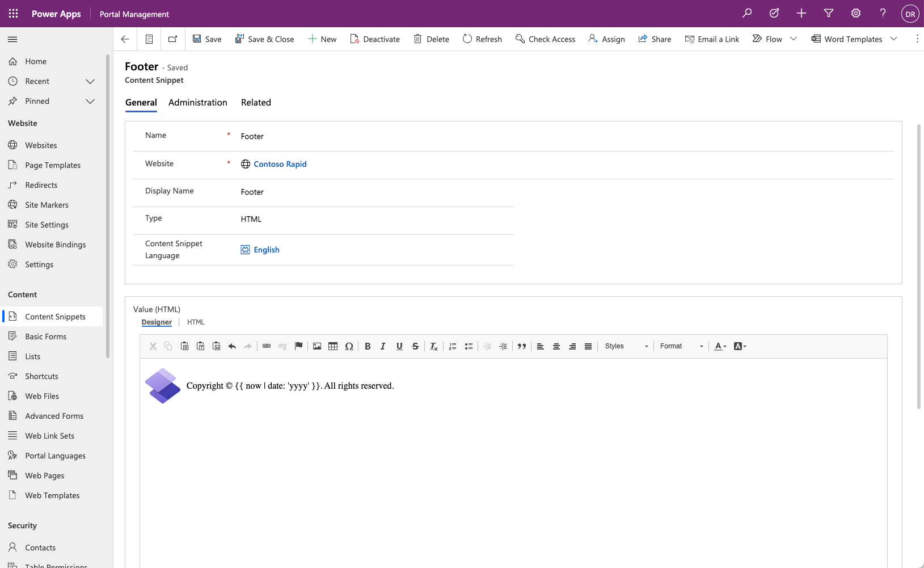Click the Refresh command
924x568 pixels.
(482, 39)
